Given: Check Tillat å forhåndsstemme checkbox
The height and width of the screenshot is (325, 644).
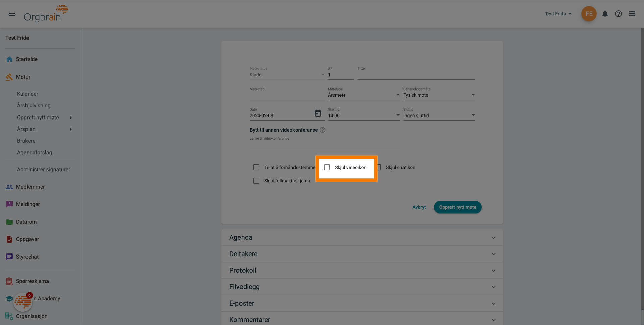Looking at the screenshot, I should (x=256, y=167).
